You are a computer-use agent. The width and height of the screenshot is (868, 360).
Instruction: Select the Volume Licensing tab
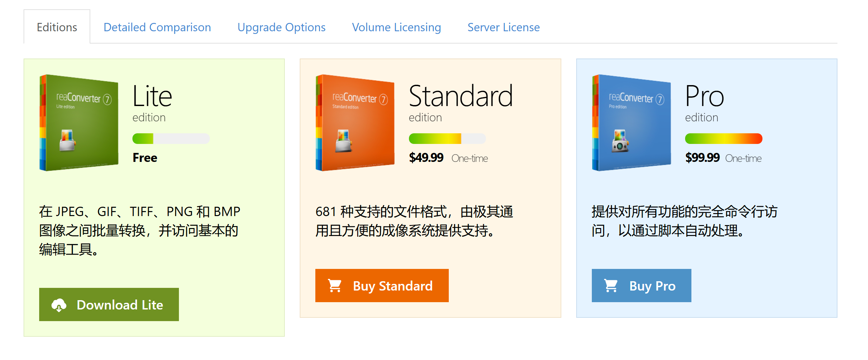tap(396, 27)
